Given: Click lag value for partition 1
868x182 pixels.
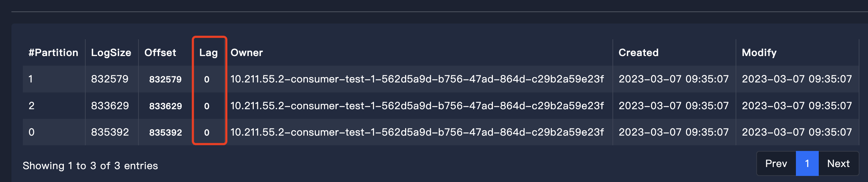Looking at the screenshot, I should (x=207, y=79).
